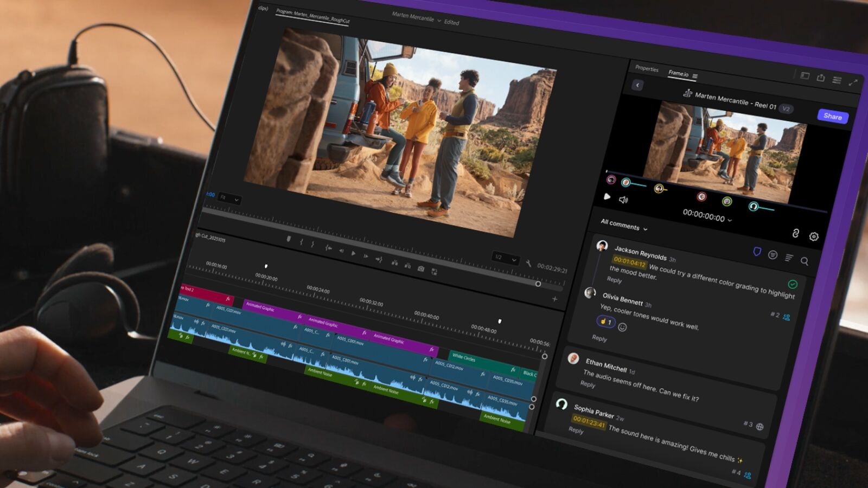Click the Share button in Frame.io panel
This screenshot has height=488, width=868.
833,117
